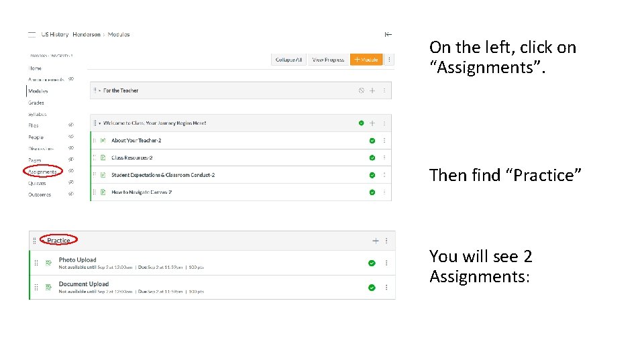644x362 pixels.
Task: Add item to For the Teacher module
Action: (x=372, y=90)
